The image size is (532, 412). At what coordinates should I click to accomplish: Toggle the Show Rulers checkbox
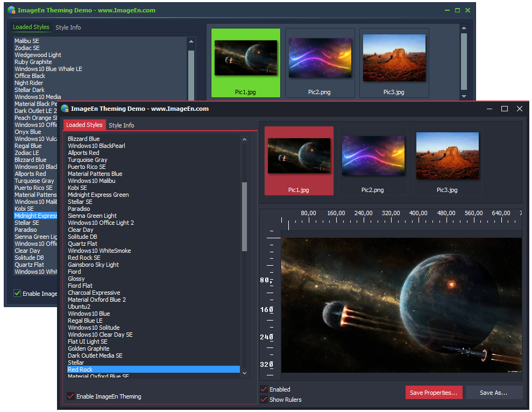(x=264, y=400)
